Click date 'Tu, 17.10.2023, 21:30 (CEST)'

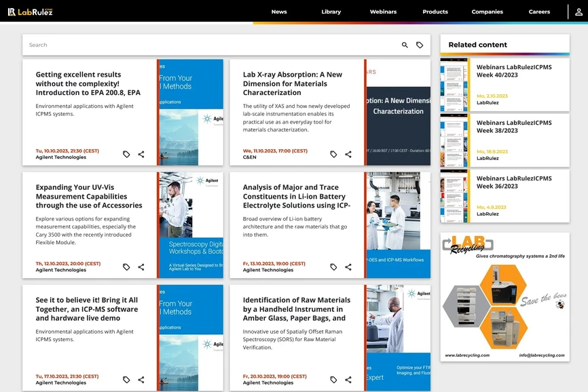click(67, 376)
